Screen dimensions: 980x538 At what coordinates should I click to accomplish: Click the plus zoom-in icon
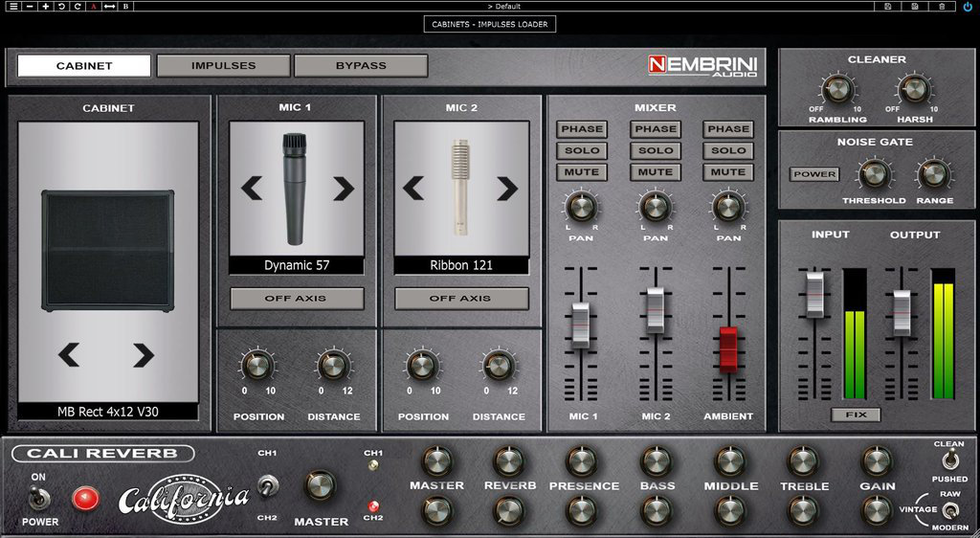coord(46,7)
